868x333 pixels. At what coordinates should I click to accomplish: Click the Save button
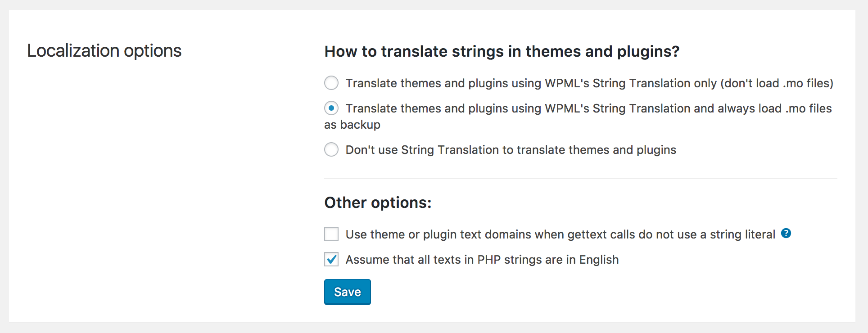348,292
